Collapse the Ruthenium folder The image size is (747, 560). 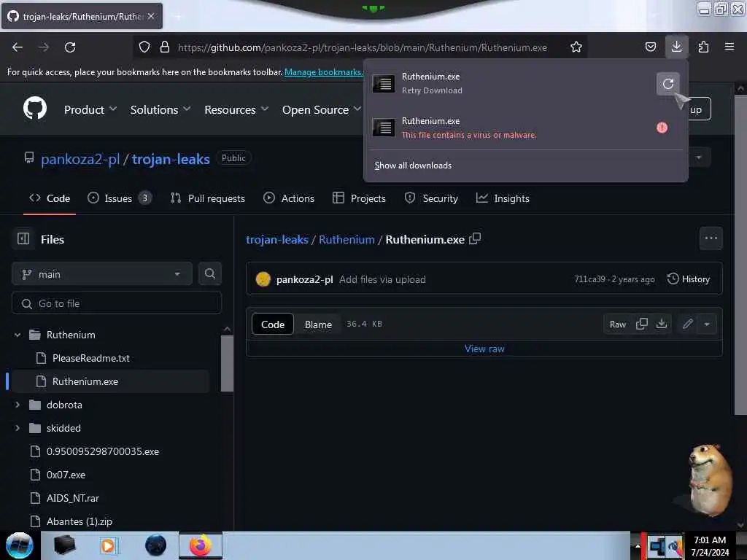(x=18, y=335)
